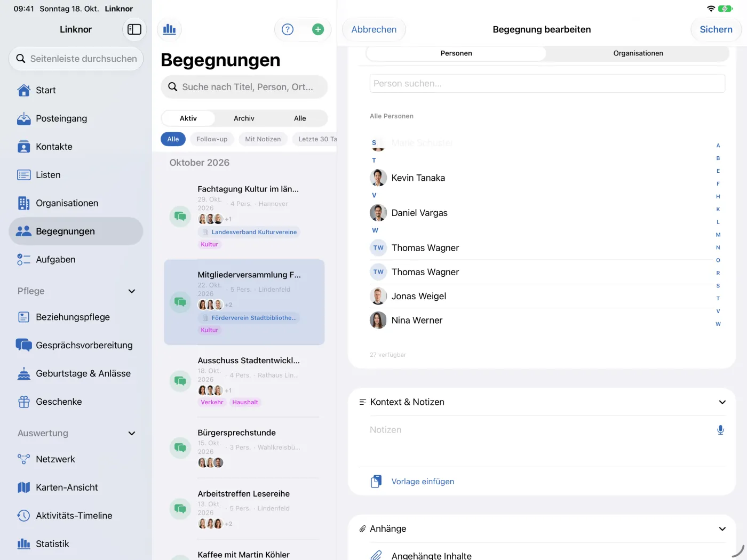747x560 pixels.
Task: Go to Start in the sidebar
Action: 76,90
